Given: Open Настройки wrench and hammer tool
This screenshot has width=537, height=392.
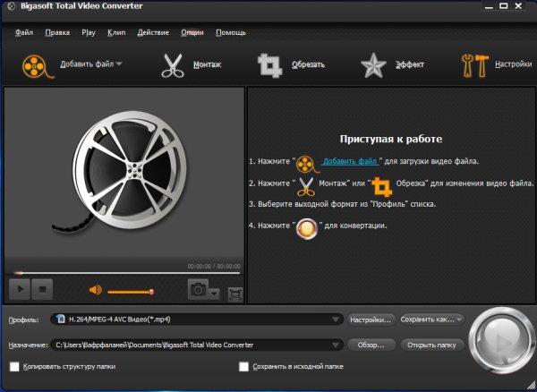Looking at the screenshot, I should (x=474, y=65).
